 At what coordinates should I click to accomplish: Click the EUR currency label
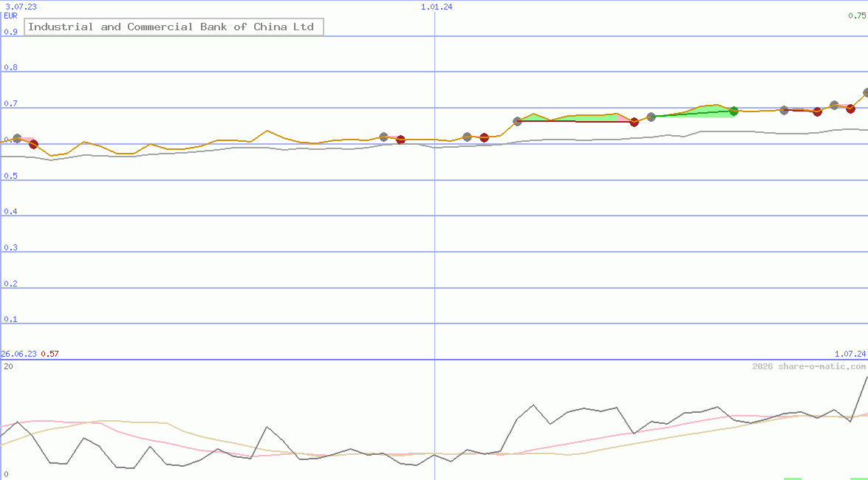coord(10,16)
